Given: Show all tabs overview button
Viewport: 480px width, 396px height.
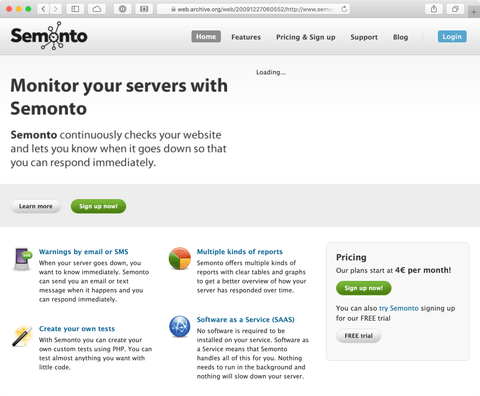Looking at the screenshot, I should point(455,9).
